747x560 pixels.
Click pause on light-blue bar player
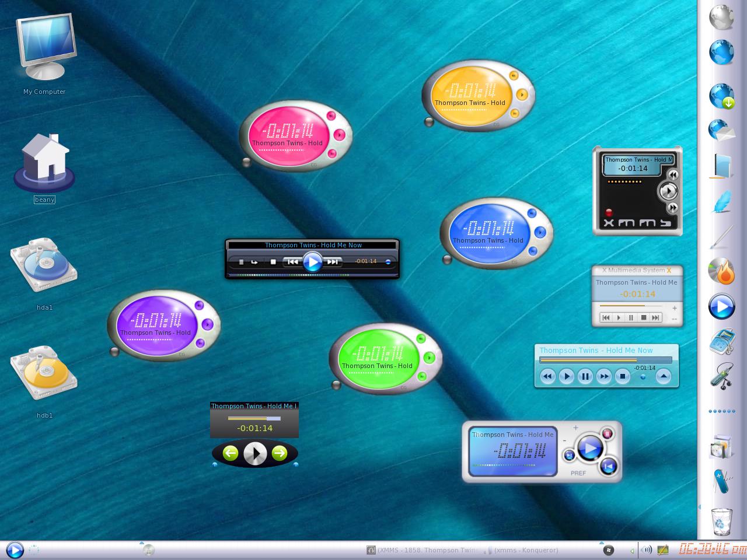click(585, 376)
